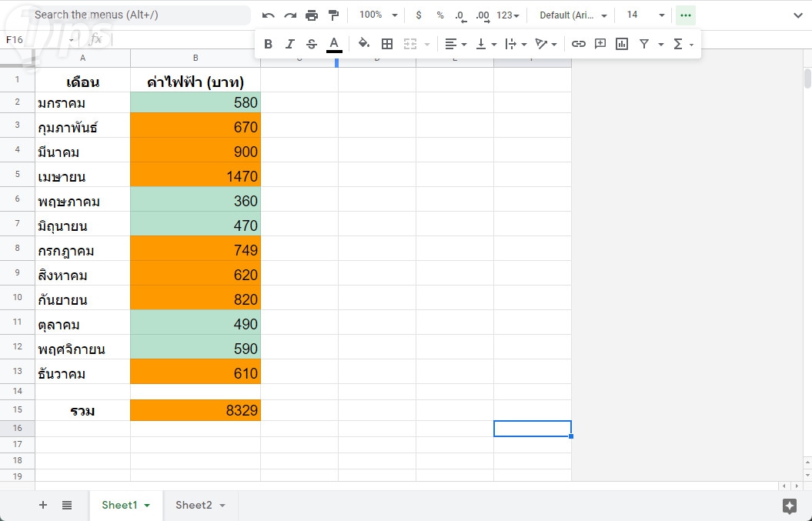Viewport: 812px width, 521px height.
Task: Decrease decimal places icon
Action: tap(460, 16)
